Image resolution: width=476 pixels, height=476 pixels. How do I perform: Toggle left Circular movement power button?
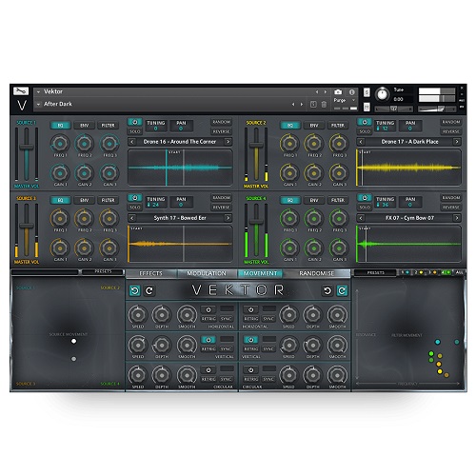[208, 370]
